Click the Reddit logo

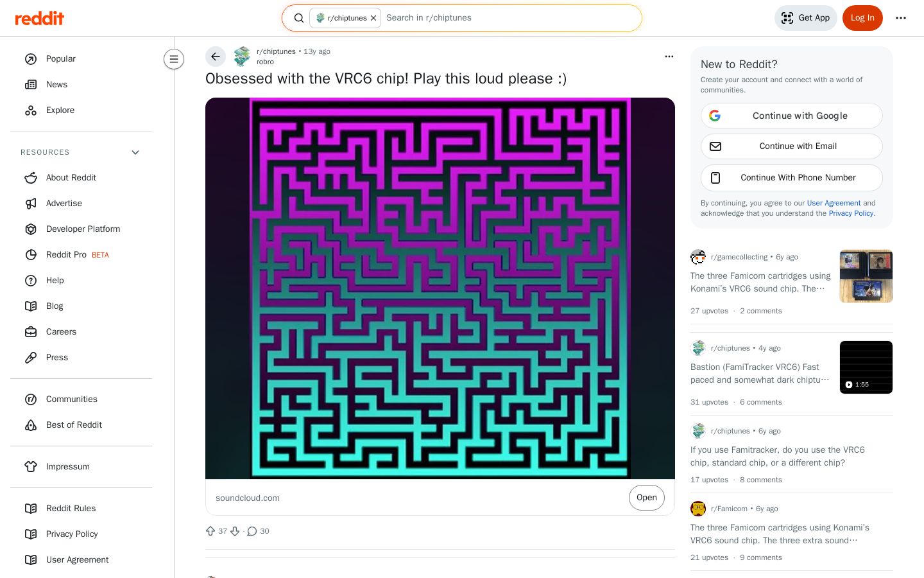(40, 18)
